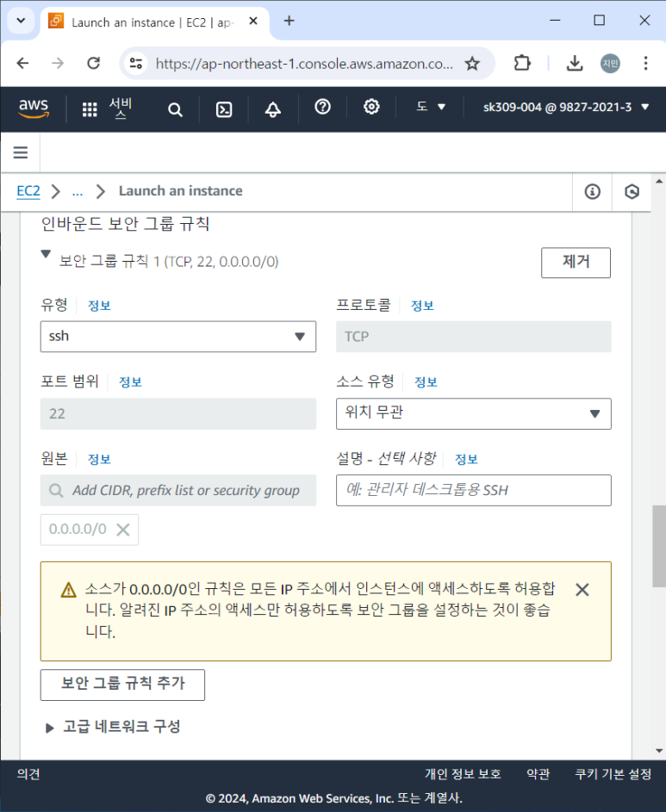Open 쿠키 기본 설정 footer link

point(613,773)
